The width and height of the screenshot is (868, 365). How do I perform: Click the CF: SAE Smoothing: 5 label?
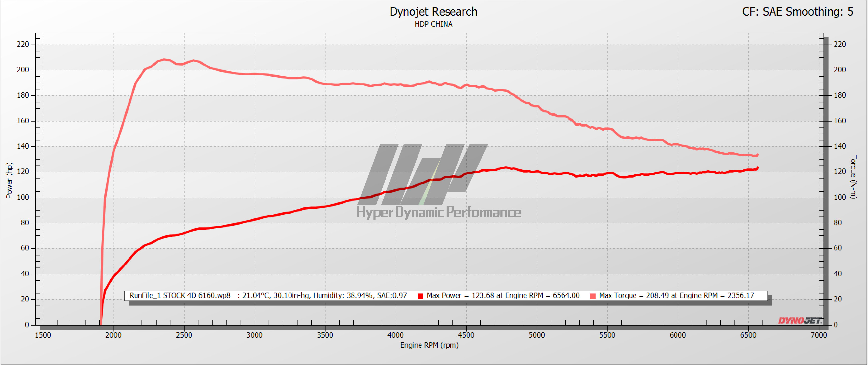pos(798,12)
